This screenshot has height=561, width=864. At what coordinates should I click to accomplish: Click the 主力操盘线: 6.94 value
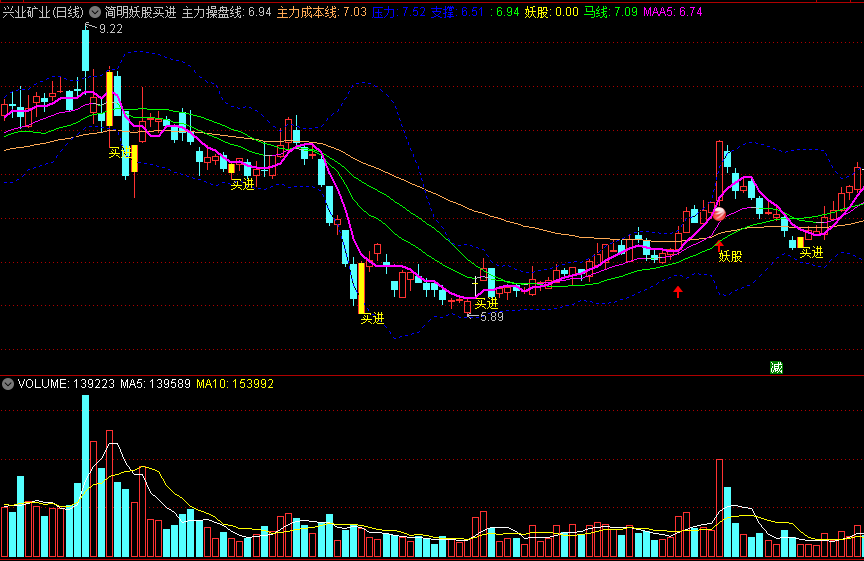point(226,12)
